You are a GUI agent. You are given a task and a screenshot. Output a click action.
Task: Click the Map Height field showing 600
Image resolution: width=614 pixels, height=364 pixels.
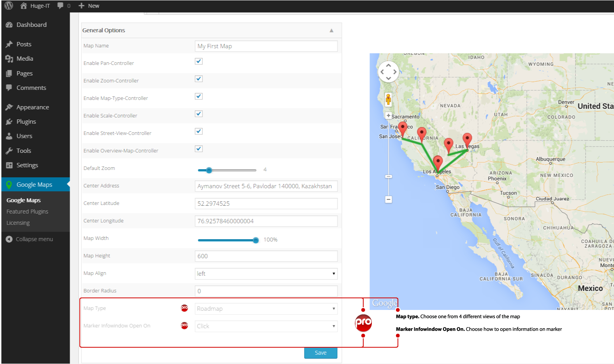click(266, 256)
